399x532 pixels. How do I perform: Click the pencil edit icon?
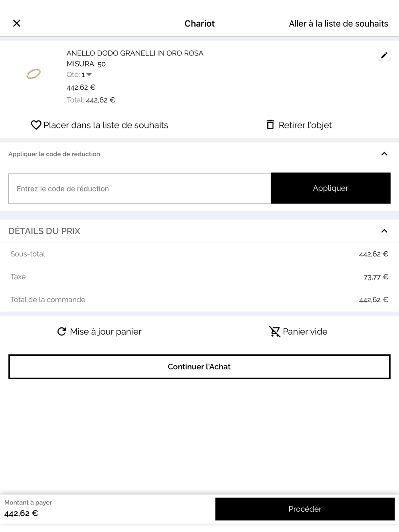pos(384,55)
